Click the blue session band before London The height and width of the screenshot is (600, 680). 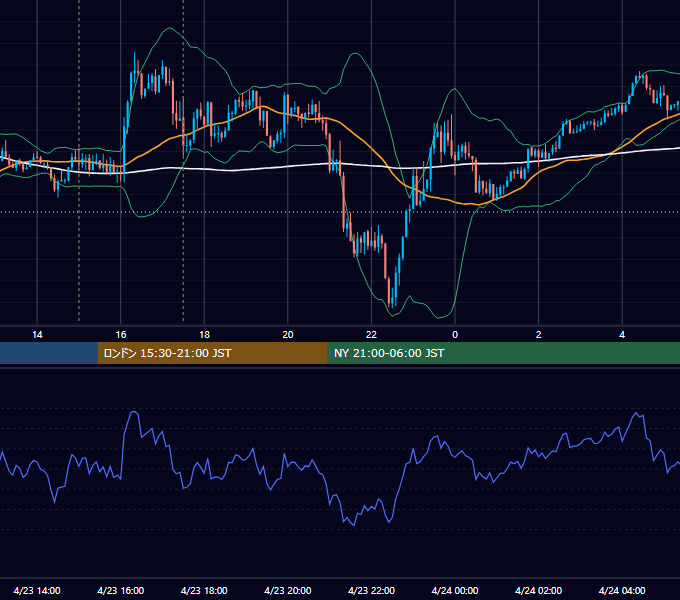[x=49, y=353]
